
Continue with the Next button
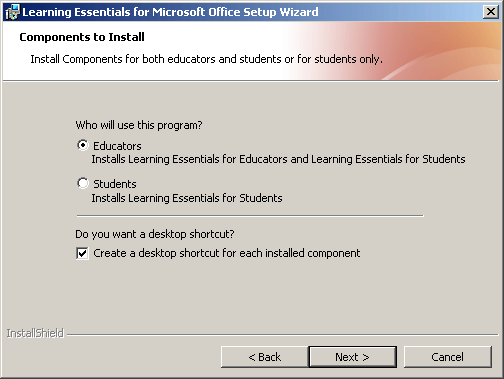(353, 357)
